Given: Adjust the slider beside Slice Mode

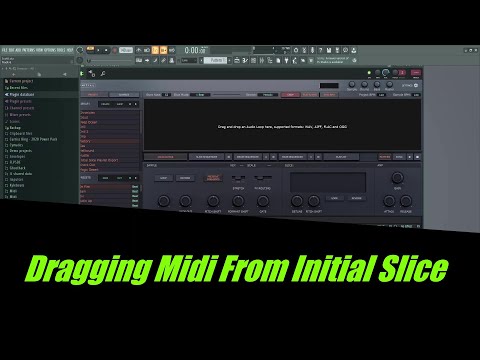Looking at the screenshot, I should pyautogui.click(x=226, y=95).
